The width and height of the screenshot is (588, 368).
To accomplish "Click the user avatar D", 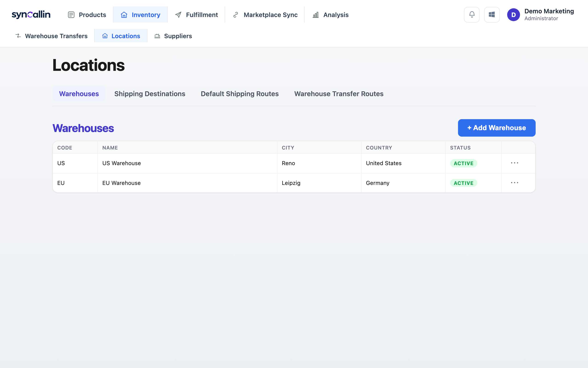I will pos(513,14).
